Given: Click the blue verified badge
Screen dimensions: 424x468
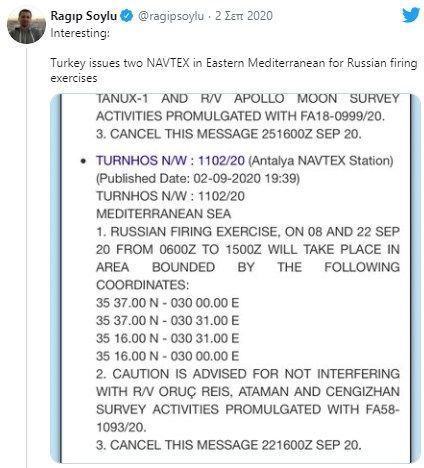Looking at the screenshot, I should coord(127,16).
